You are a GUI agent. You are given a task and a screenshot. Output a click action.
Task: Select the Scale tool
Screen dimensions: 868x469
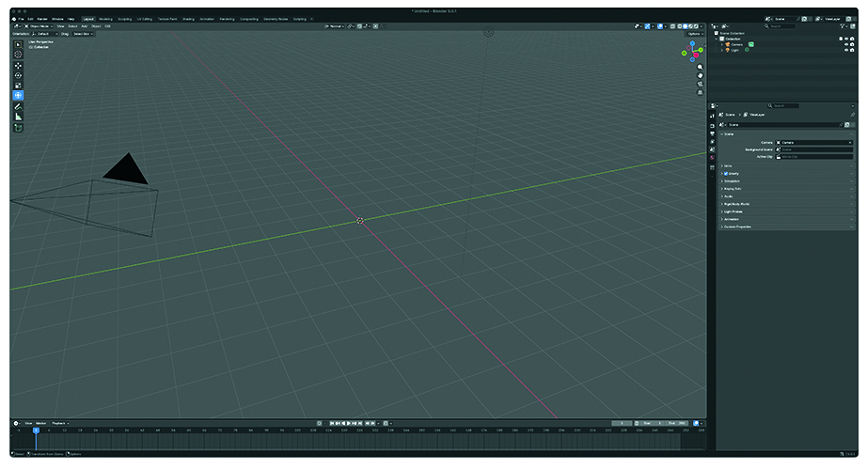point(18,86)
